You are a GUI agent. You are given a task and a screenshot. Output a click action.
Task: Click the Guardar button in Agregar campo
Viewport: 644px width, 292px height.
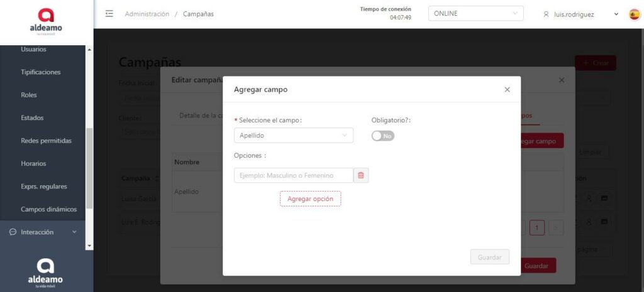click(489, 257)
